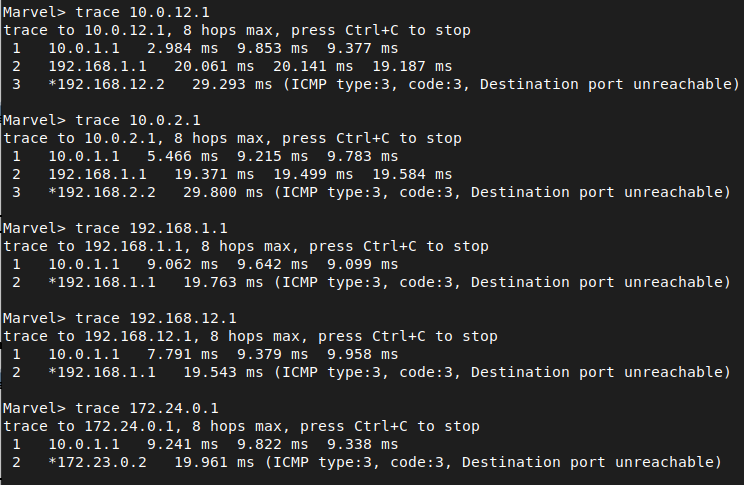Select the *172.23.0.2 hop address
The image size is (744, 485).
coord(97,462)
